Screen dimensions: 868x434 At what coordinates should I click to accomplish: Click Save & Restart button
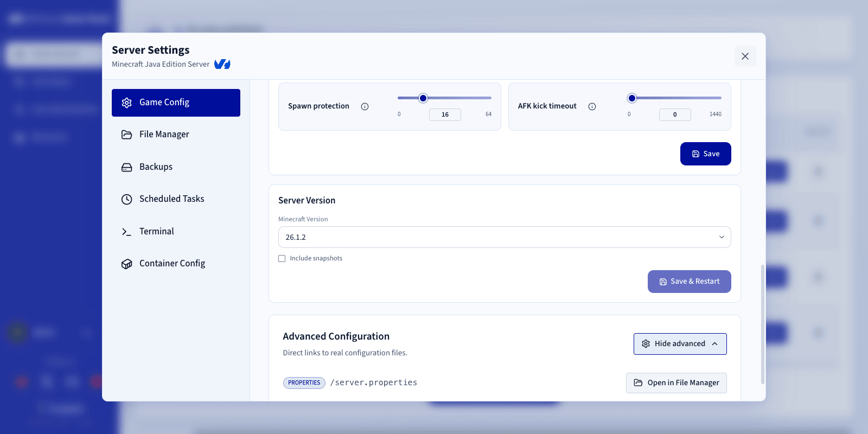(x=690, y=282)
